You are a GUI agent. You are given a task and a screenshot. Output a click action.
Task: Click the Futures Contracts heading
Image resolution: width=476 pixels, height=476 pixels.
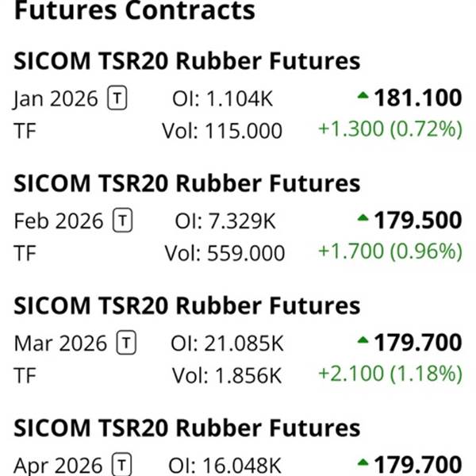[x=135, y=11]
